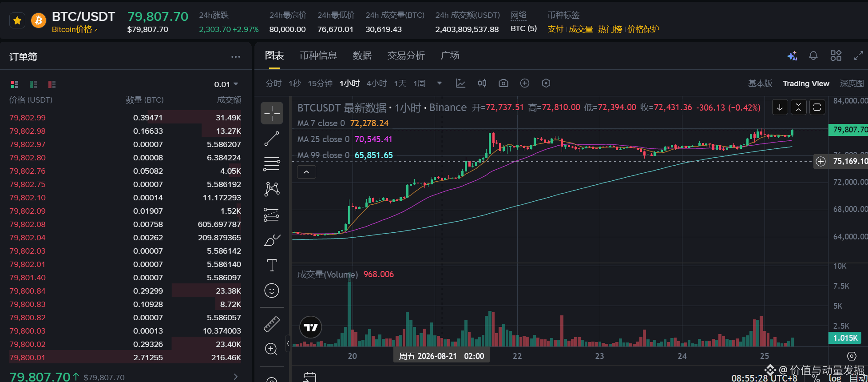This screenshot has width=868, height=382.
Task: Open the chart layout grid icon
Action: coord(836,56)
